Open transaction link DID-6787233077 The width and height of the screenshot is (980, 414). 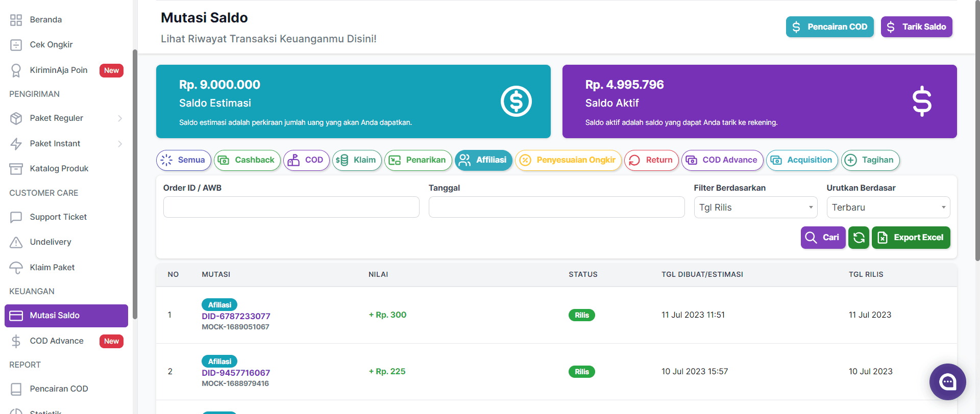pyautogui.click(x=236, y=316)
